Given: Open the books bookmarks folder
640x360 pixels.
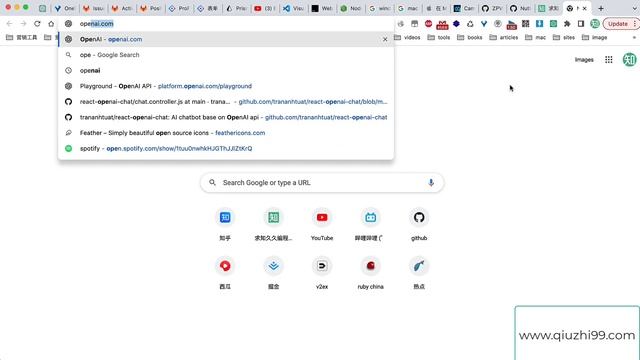Looking at the screenshot, I should coord(469,38).
